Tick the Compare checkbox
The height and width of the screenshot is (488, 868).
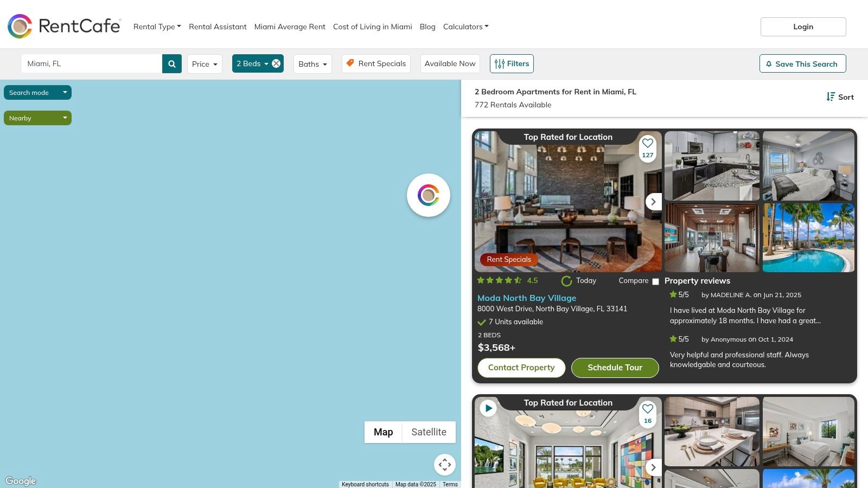[655, 281]
